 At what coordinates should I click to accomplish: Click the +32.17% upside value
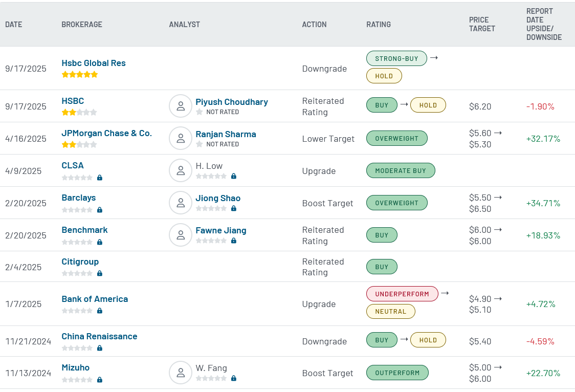pyautogui.click(x=543, y=139)
